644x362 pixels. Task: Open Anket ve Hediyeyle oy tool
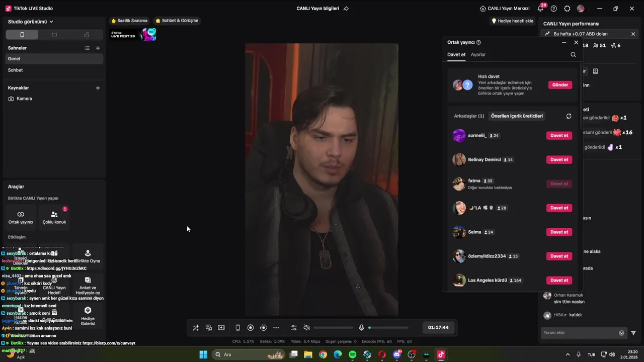tap(88, 286)
